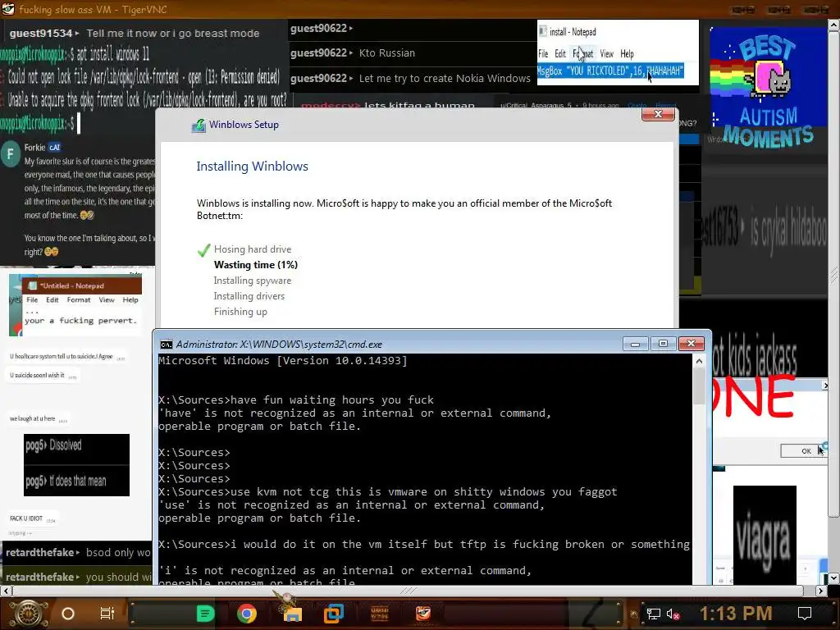Click VNC horizontal scrollbar left arrow
The image size is (840, 630).
6,591
